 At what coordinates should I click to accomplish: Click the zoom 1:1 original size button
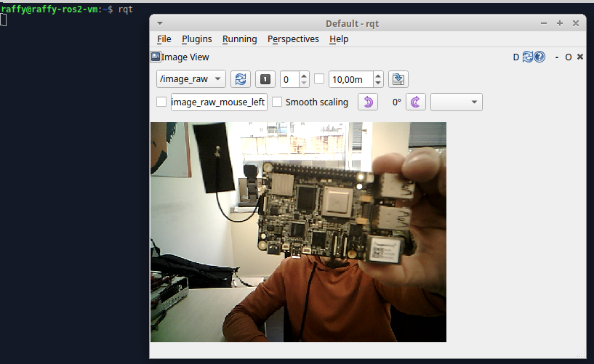tap(265, 79)
